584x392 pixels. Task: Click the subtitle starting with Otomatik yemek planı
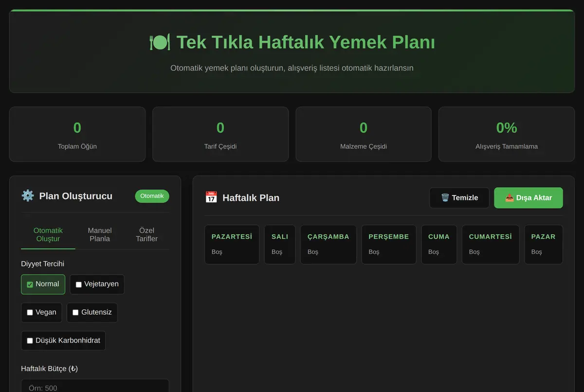click(292, 68)
